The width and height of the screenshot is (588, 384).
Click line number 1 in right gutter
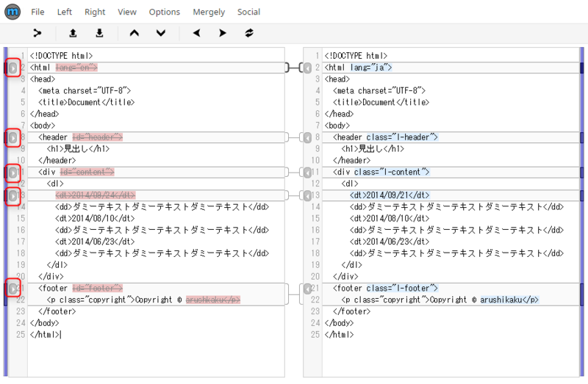[x=318, y=56]
